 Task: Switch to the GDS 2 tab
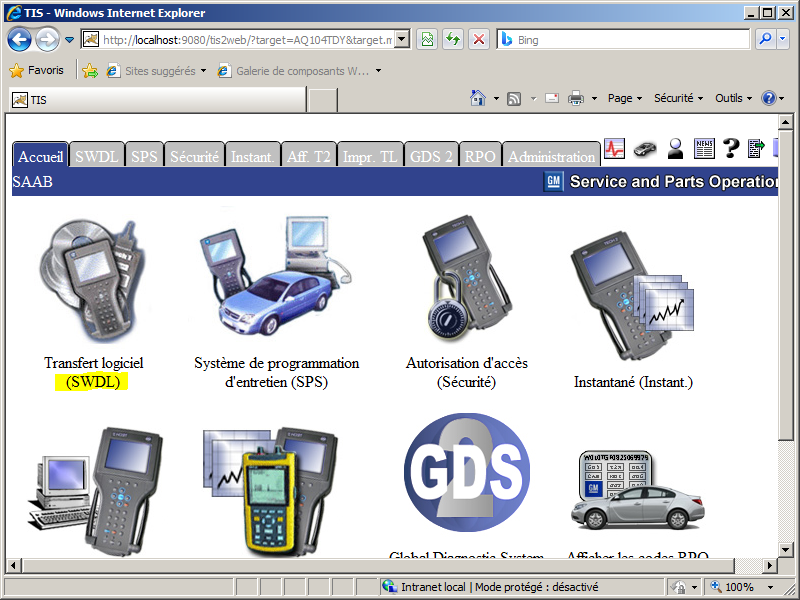[431, 155]
